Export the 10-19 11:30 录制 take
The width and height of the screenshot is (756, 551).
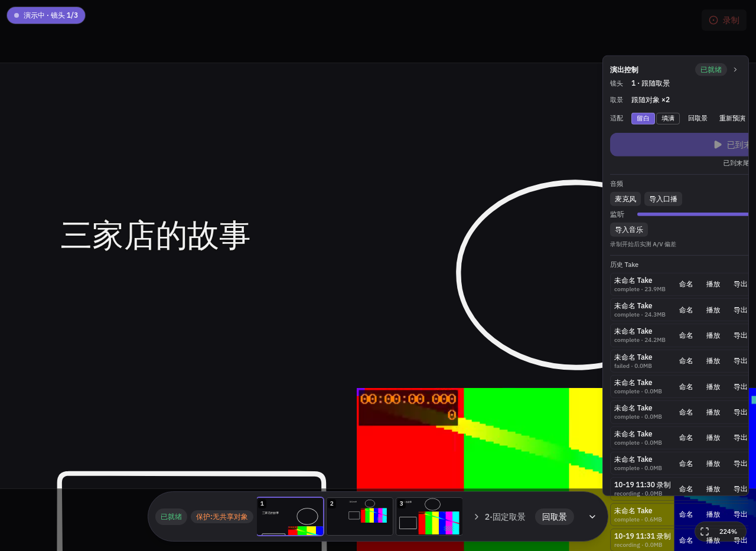(x=740, y=489)
